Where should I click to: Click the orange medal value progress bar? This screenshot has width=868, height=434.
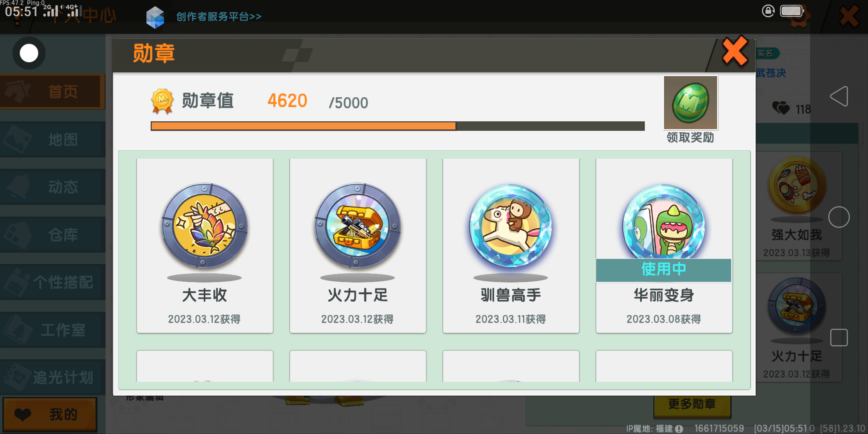tap(397, 126)
